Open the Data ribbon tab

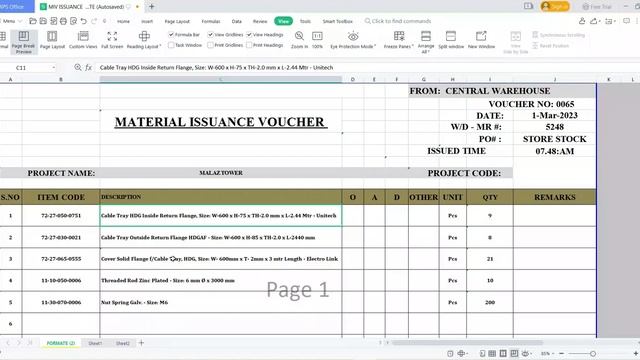237,21
